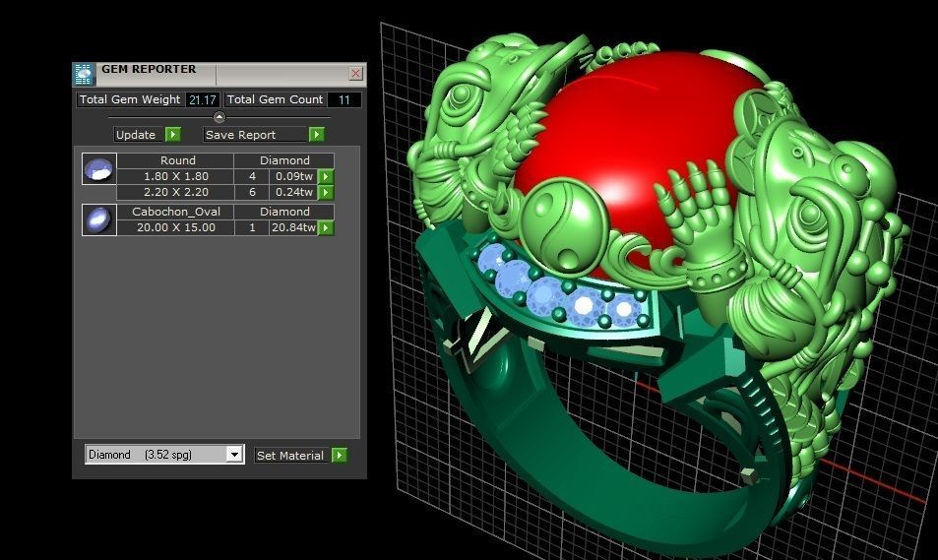Click the GEM REPORTER title text
The image size is (938, 560).
pyautogui.click(x=149, y=69)
